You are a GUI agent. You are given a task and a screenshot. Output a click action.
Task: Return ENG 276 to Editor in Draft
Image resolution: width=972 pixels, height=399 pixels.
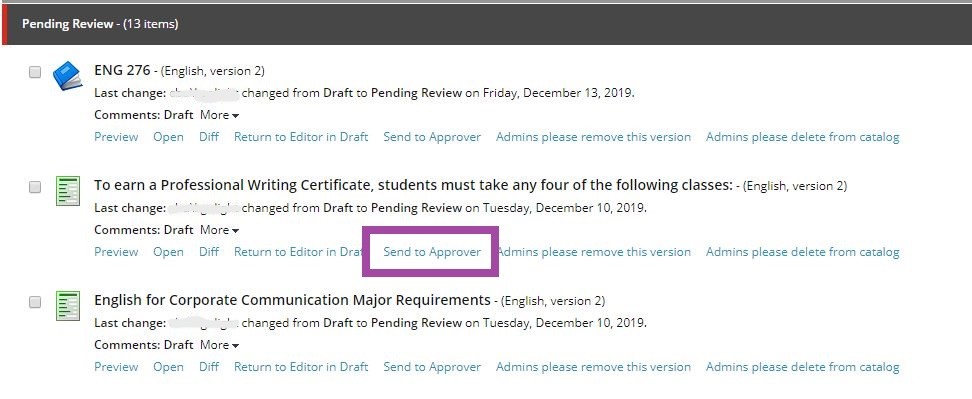pyautogui.click(x=301, y=137)
